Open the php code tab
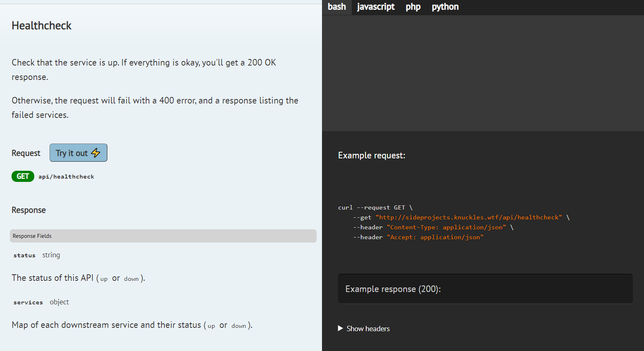Screen dimensions: 644x351 point(413,7)
